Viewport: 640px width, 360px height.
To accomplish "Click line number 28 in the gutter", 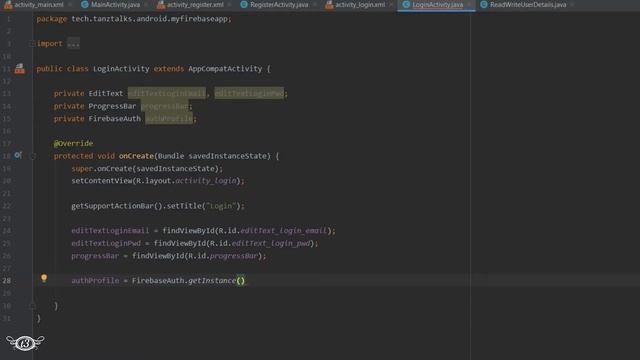I will coord(7,281).
